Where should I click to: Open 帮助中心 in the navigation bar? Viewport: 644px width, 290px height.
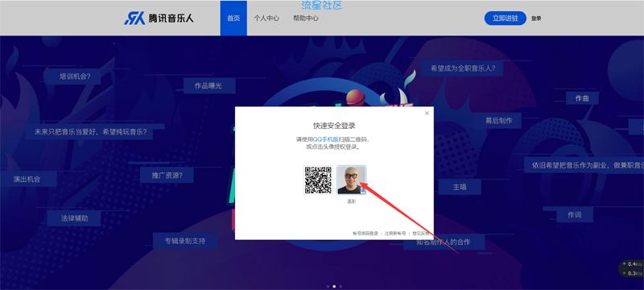[x=306, y=18]
